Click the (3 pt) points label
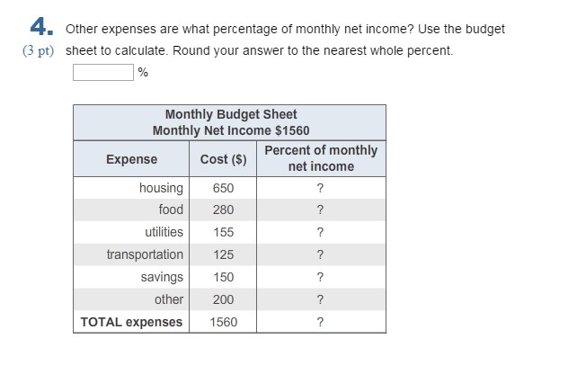Viewport: 568px width, 392px height. 38,50
